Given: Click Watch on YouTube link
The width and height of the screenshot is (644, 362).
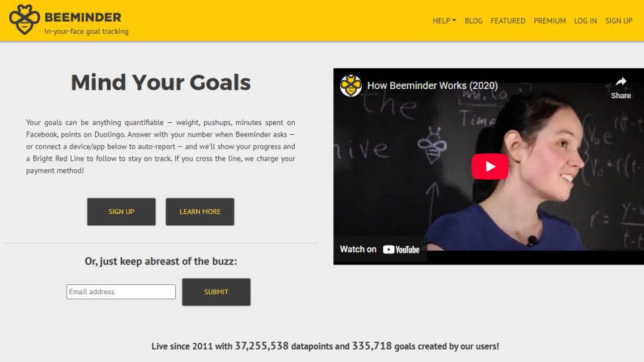Looking at the screenshot, I should [380, 249].
